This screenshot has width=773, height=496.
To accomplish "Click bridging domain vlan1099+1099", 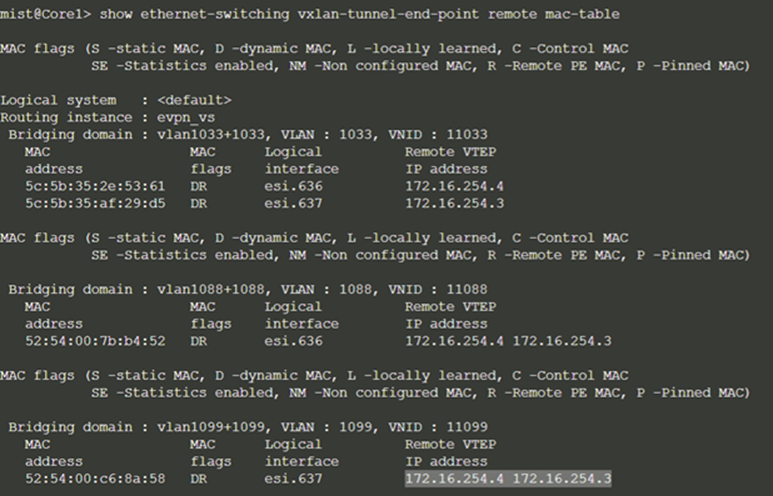I will click(199, 427).
